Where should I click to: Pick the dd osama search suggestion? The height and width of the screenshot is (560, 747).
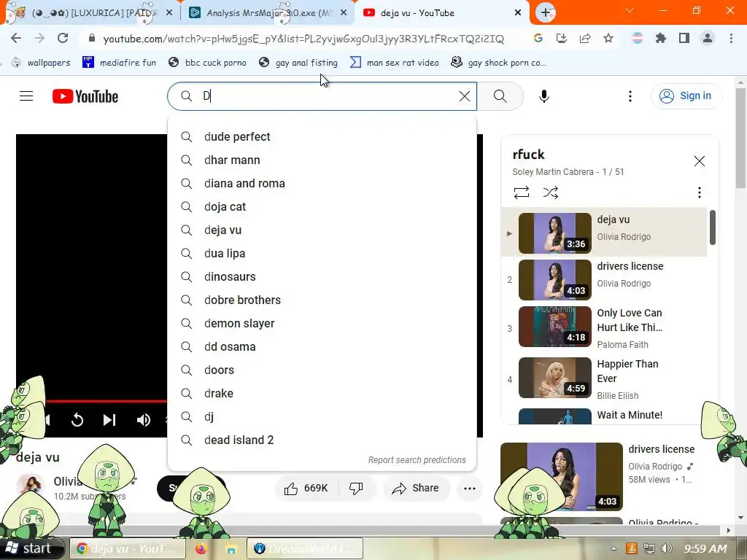[322, 346]
